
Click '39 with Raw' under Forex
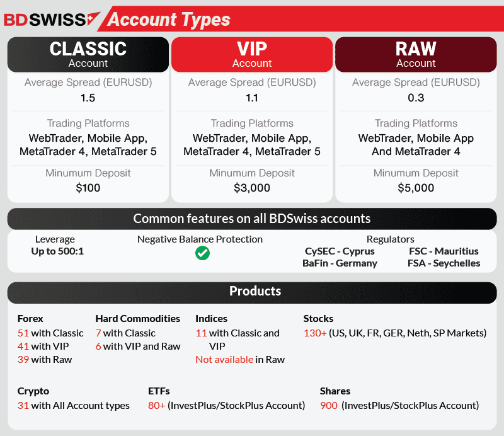coord(45,360)
